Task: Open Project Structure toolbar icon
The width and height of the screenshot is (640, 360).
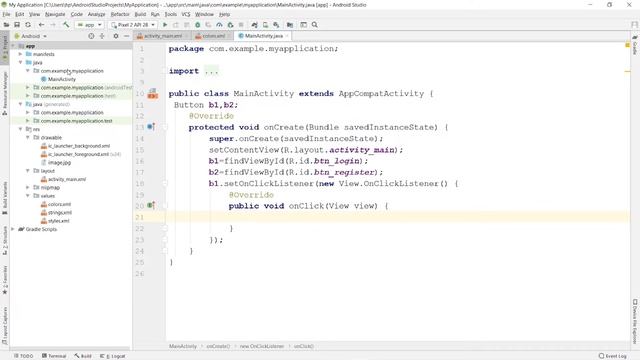Action: click(x=290, y=25)
